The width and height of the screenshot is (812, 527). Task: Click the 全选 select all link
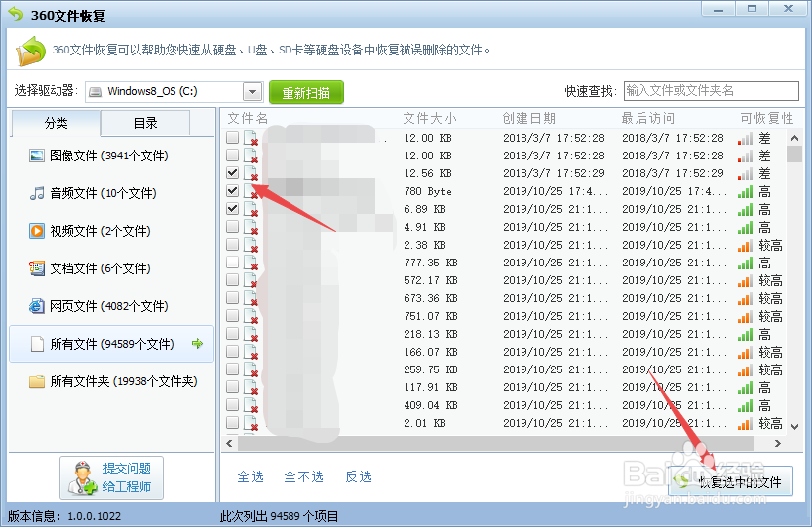(250, 476)
